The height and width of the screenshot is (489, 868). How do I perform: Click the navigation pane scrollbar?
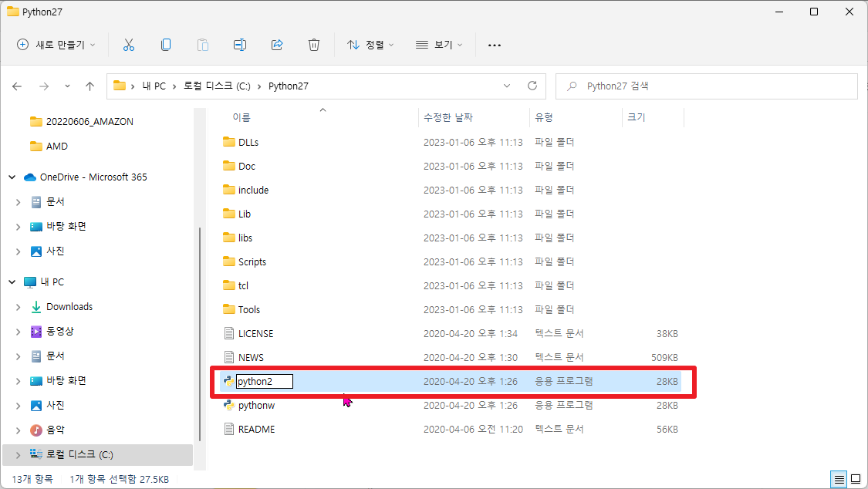click(x=199, y=334)
